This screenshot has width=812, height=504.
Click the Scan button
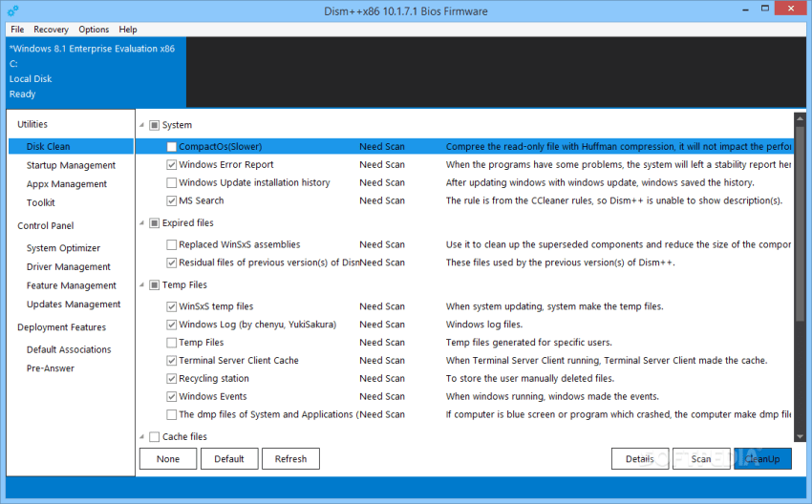point(701,459)
